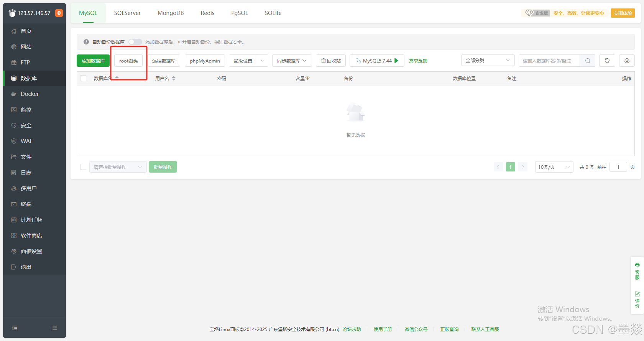Viewport: 644px width, 341px height.
Task: Click the 容量 capacity info icon
Action: click(x=307, y=78)
